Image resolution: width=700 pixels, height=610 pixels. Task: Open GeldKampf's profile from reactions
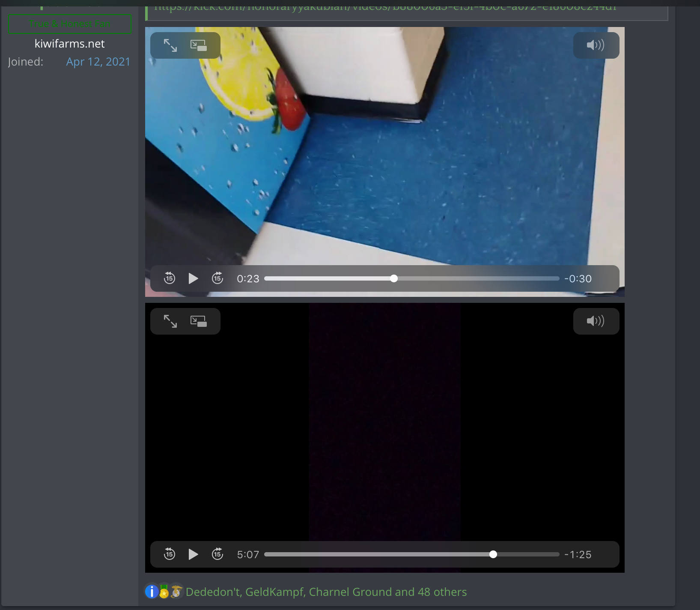click(275, 592)
